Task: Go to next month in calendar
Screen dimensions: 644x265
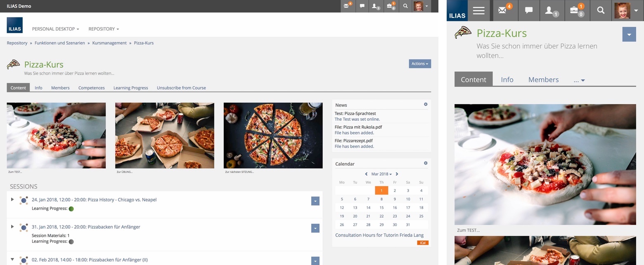Action: 397,174
